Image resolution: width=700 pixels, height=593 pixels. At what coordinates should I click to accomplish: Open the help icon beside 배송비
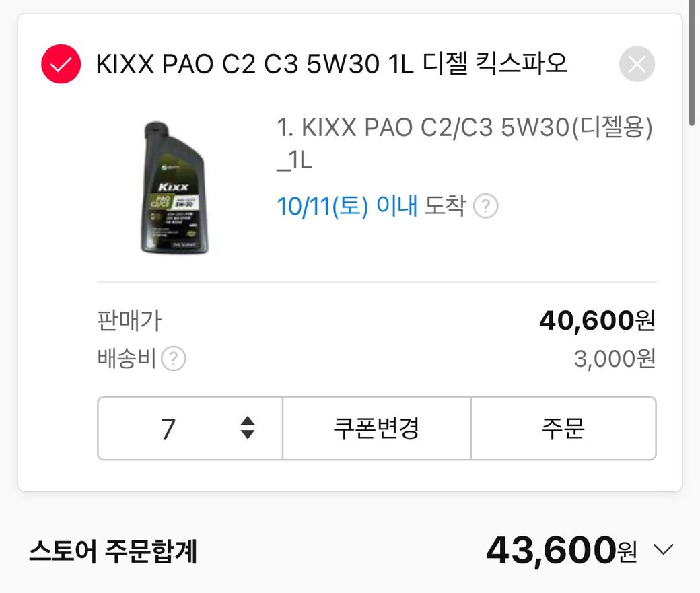(173, 359)
